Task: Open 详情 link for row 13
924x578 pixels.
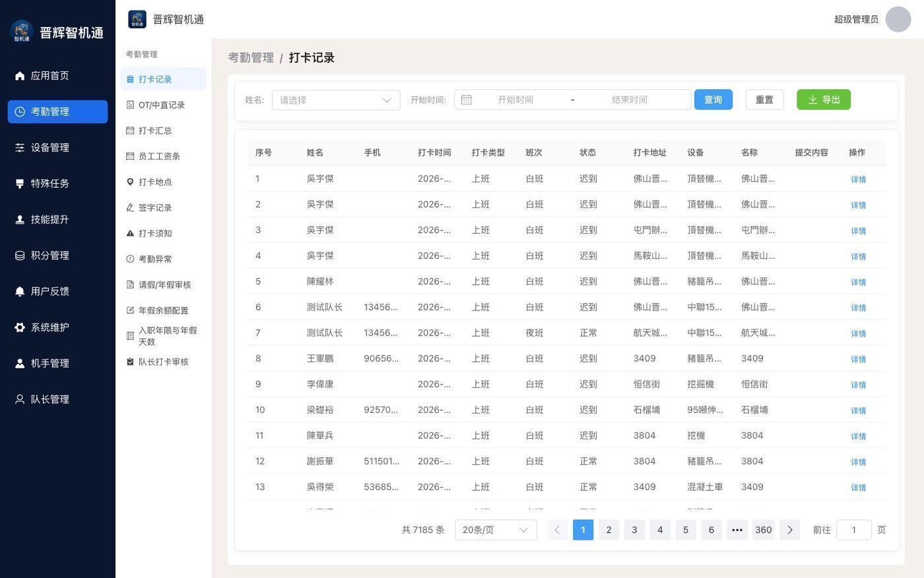Action: pyautogui.click(x=858, y=488)
